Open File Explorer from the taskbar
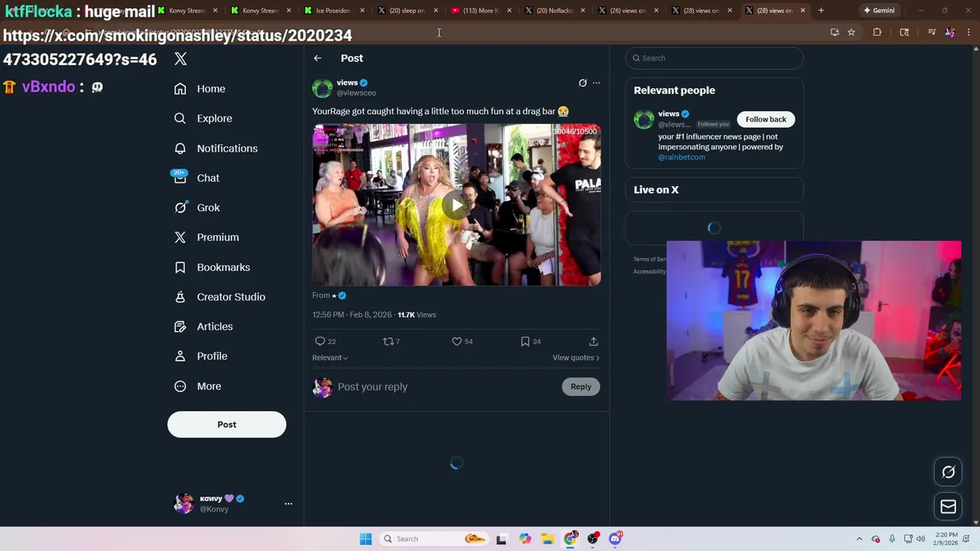980x551 pixels. [547, 539]
